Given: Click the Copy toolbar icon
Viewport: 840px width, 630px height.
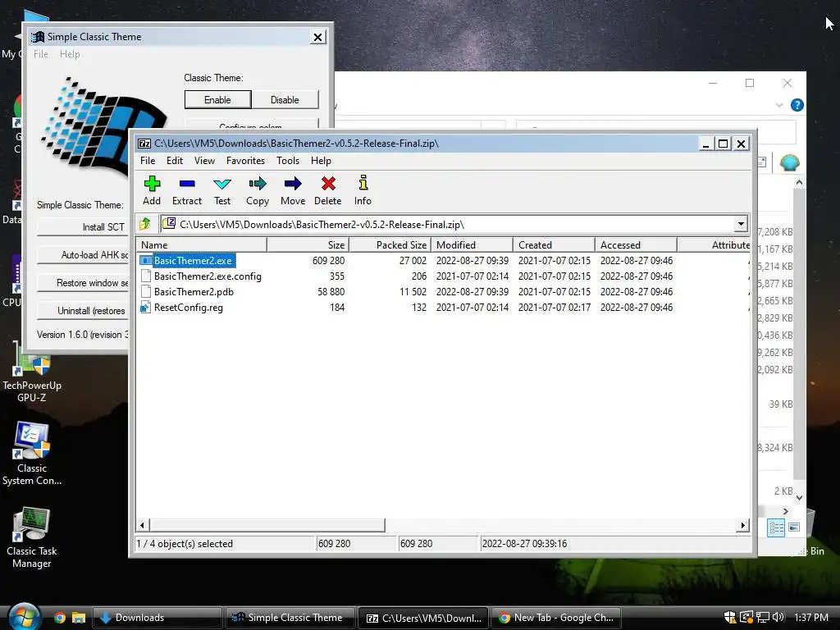Looking at the screenshot, I should 257,190.
